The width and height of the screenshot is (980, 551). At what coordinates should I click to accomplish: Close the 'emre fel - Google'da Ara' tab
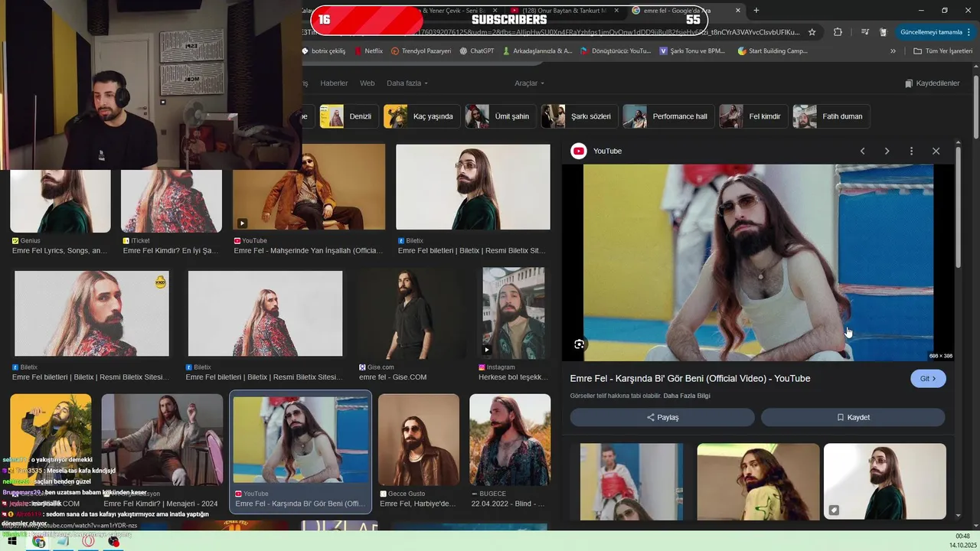coord(738,10)
